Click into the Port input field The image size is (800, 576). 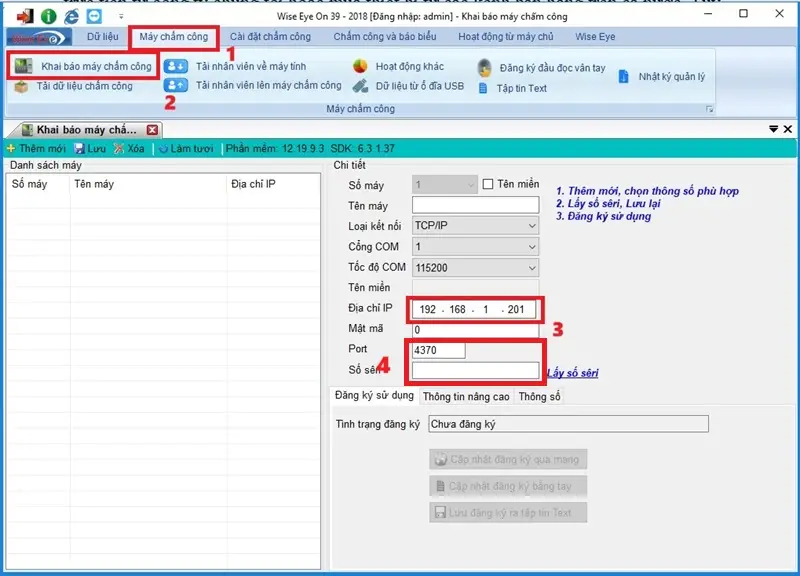[x=438, y=351]
